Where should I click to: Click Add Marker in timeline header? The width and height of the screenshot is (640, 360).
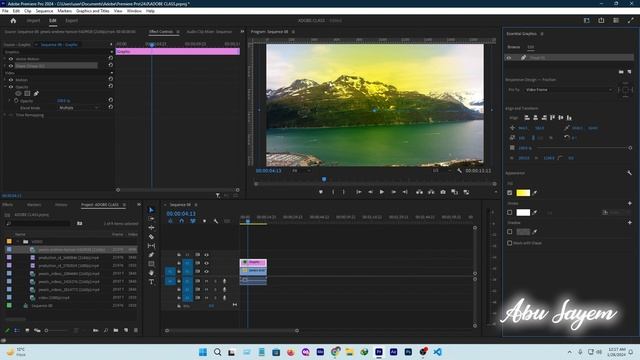[204, 221]
